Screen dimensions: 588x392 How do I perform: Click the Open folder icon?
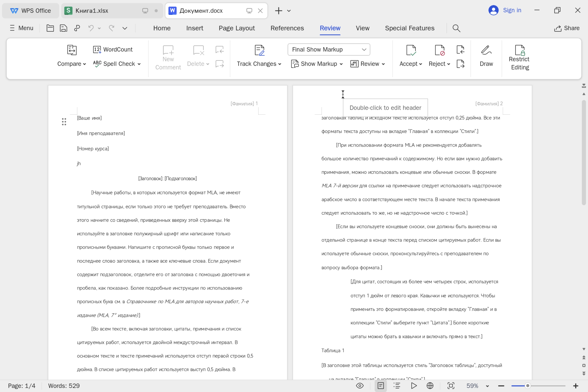point(50,28)
